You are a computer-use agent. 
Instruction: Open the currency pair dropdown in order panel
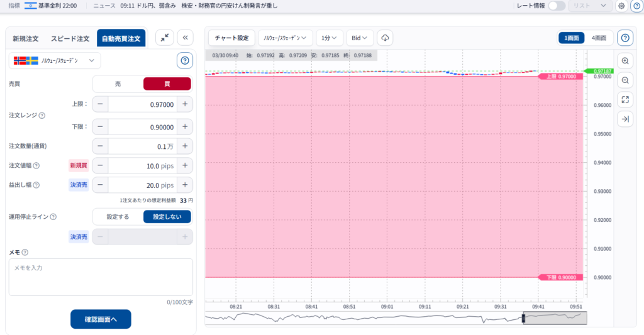pyautogui.click(x=54, y=60)
